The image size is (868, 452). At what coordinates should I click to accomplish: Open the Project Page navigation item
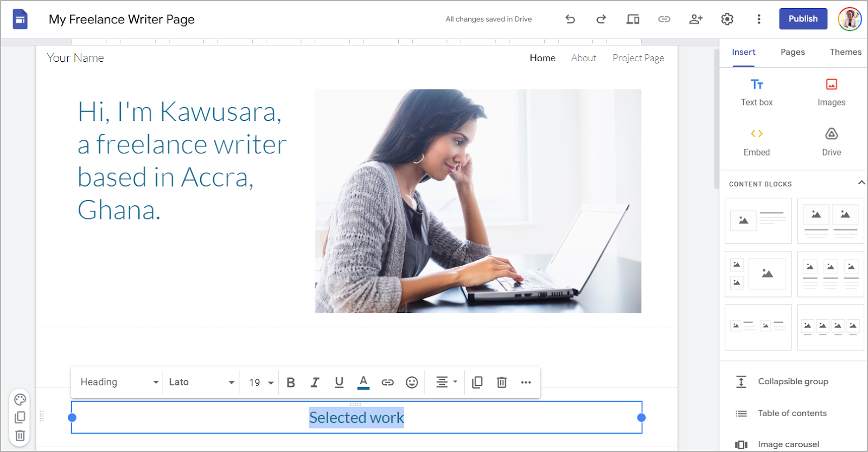click(638, 58)
